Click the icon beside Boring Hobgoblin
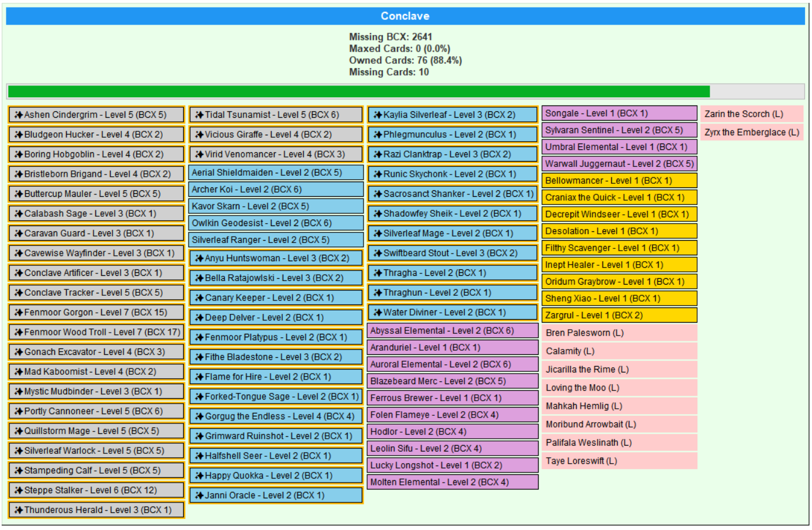This screenshot has height=530, width=812. (x=19, y=155)
